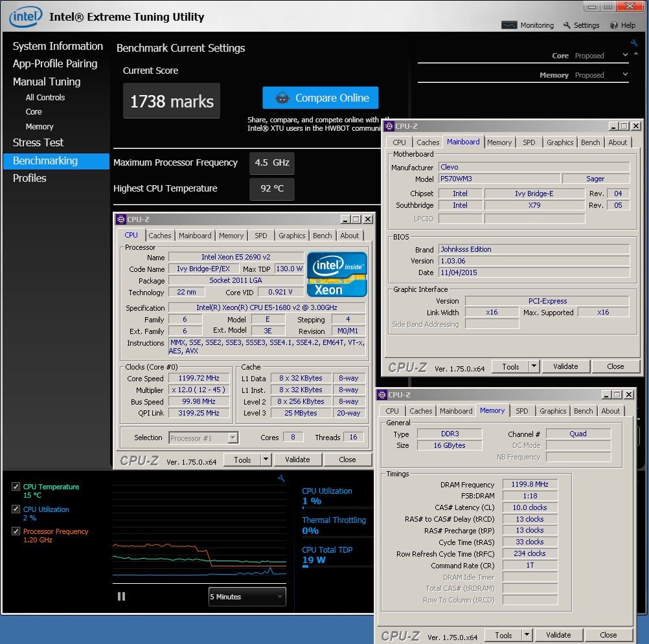Viewport: 649px width, 644px height.
Task: Click Validate in the CPU-Z CPU window
Action: (x=297, y=460)
